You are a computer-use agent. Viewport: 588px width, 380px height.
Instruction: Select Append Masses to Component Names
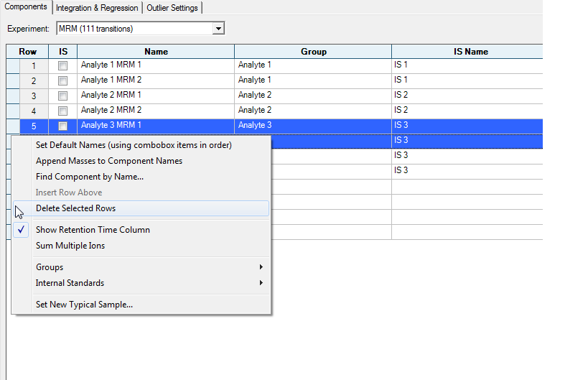click(x=109, y=161)
